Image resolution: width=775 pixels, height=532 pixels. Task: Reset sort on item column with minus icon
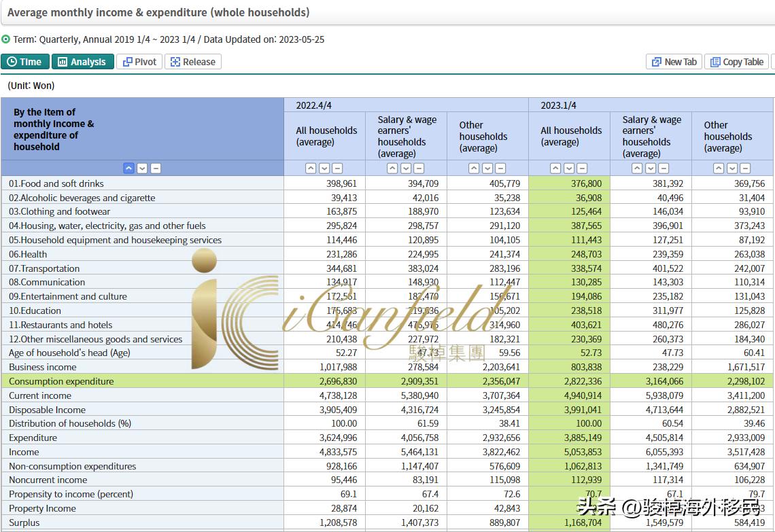[x=156, y=169]
